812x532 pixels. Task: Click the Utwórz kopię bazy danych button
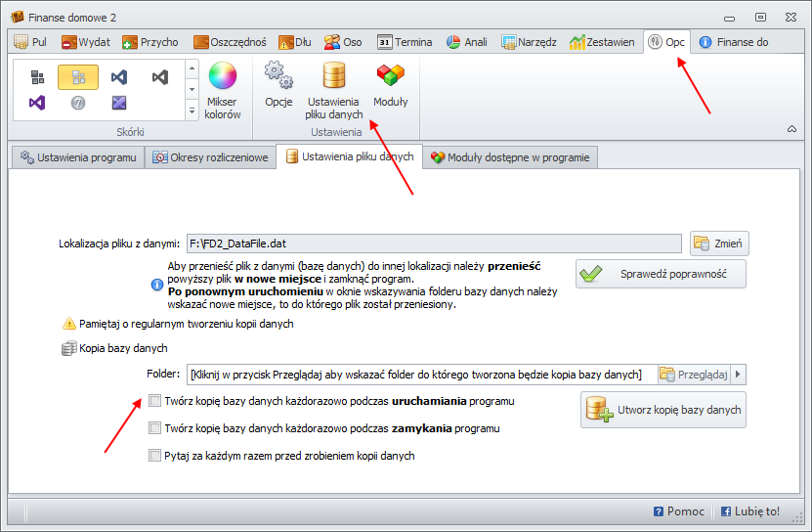[x=663, y=410]
